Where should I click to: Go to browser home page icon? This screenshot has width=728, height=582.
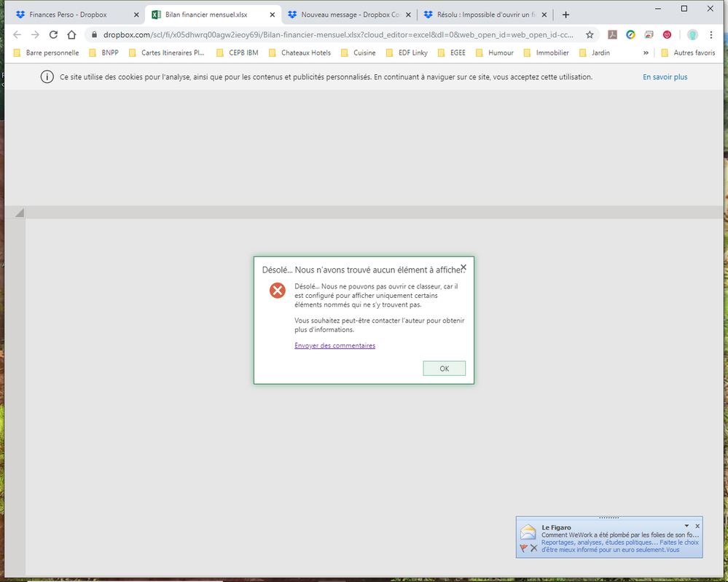pos(71,34)
